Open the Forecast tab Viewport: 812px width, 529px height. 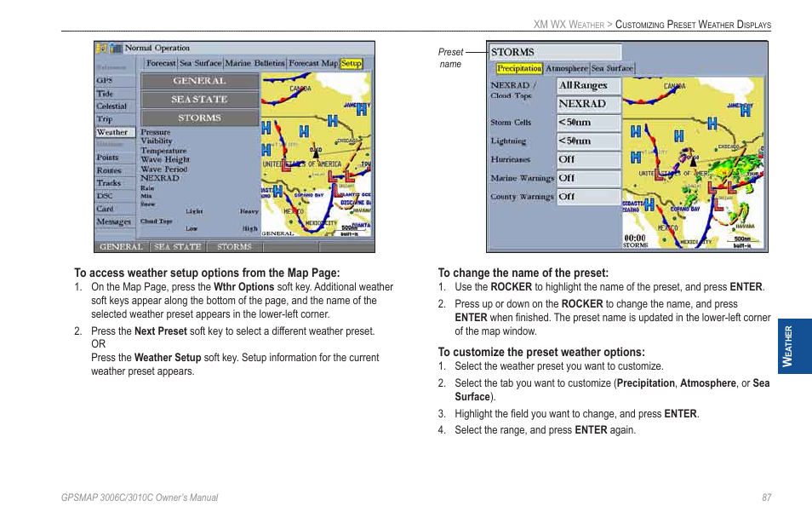click(161, 63)
